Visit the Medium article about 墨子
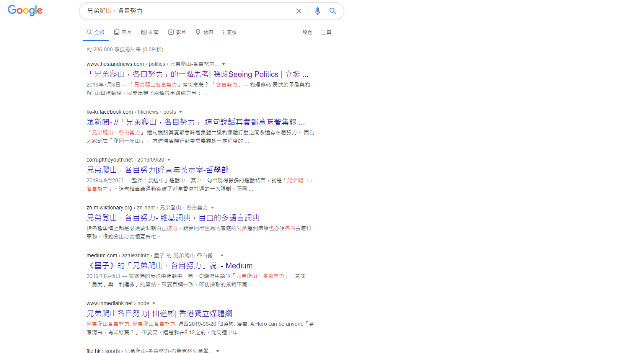 (170, 266)
